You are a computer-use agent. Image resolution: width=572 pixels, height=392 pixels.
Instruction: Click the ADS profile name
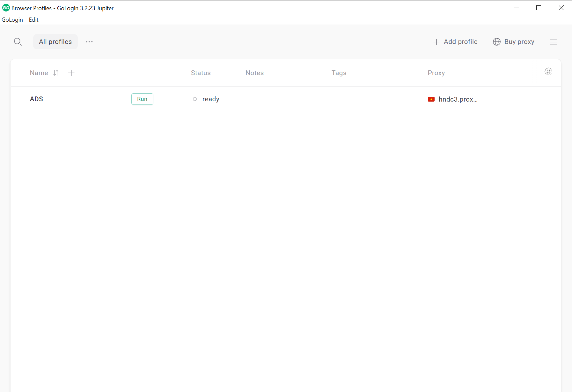36,99
